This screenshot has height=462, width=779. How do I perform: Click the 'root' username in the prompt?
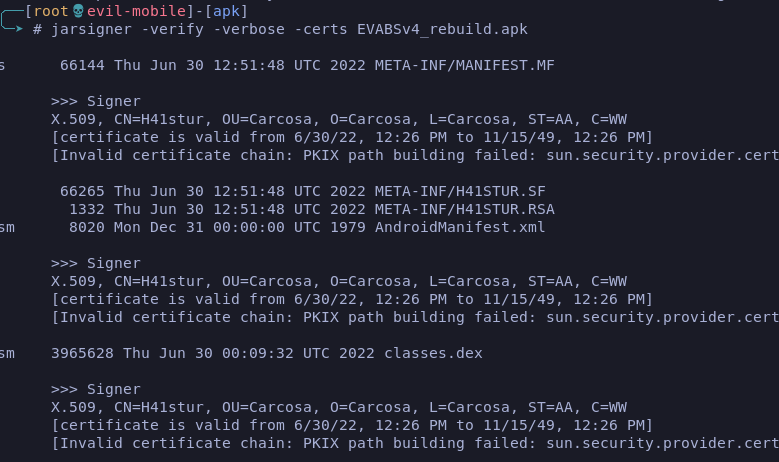click(x=50, y=10)
